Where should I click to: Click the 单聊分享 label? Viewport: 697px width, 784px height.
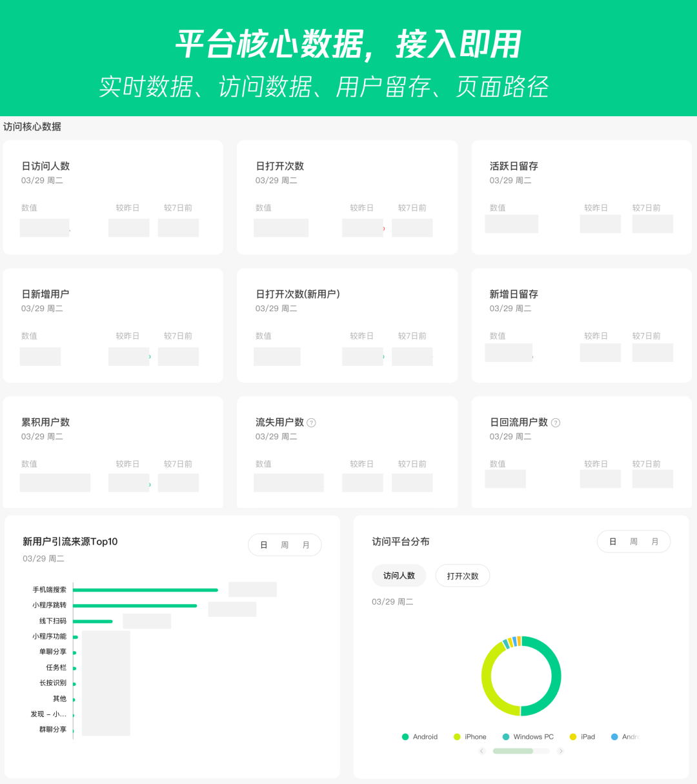tap(53, 652)
